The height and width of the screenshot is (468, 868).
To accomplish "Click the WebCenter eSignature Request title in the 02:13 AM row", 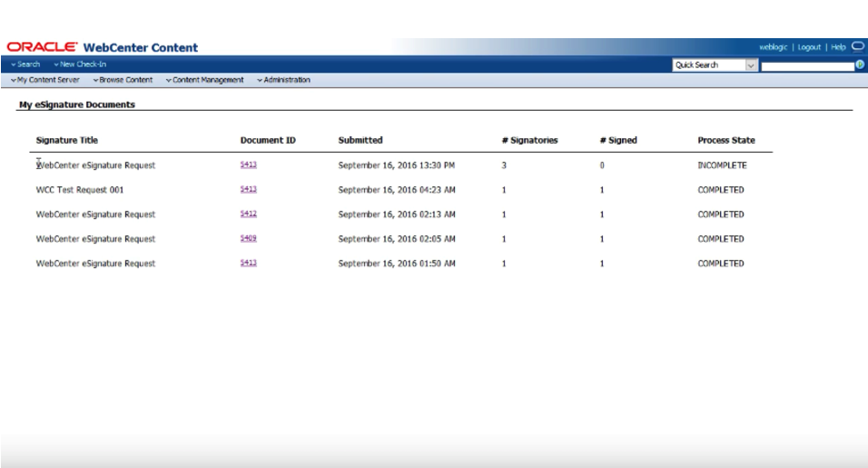I will (95, 214).
